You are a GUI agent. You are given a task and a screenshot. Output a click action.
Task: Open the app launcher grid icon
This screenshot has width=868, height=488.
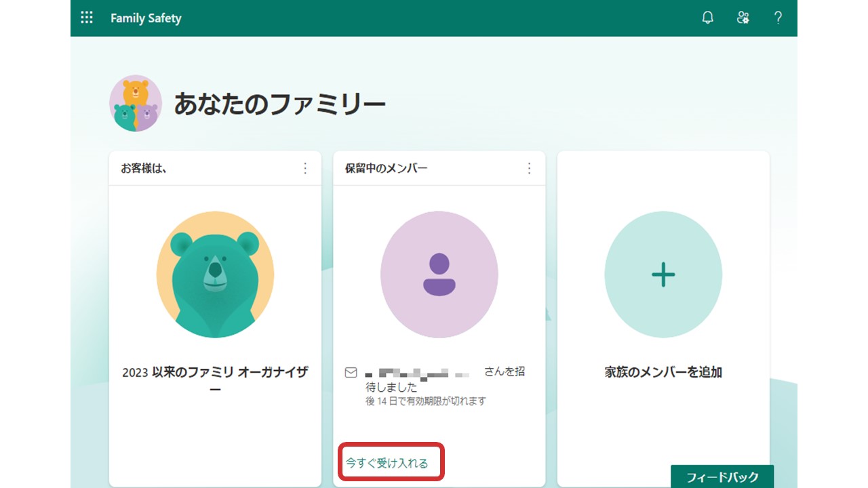(85, 18)
